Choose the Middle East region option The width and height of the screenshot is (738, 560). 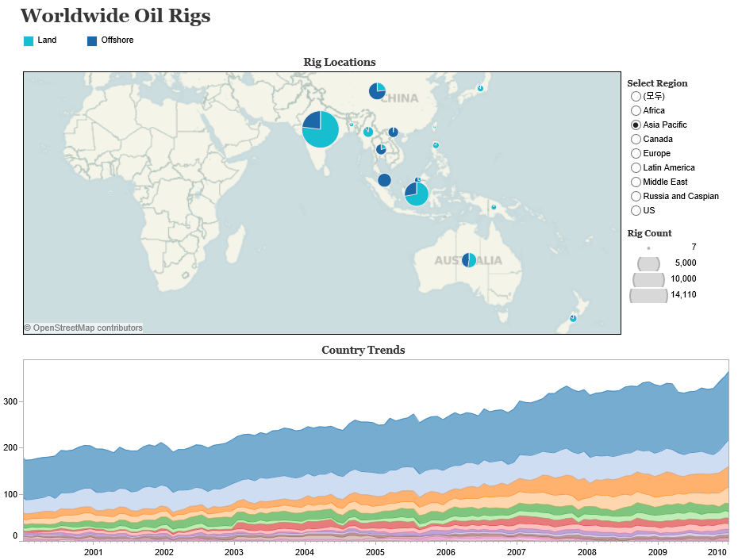click(x=636, y=182)
